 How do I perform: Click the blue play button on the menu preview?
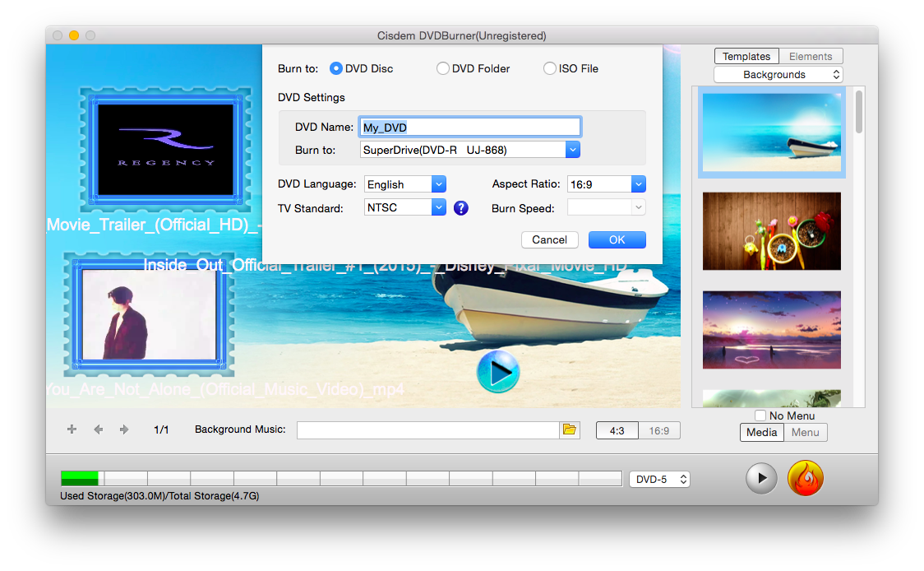point(498,372)
